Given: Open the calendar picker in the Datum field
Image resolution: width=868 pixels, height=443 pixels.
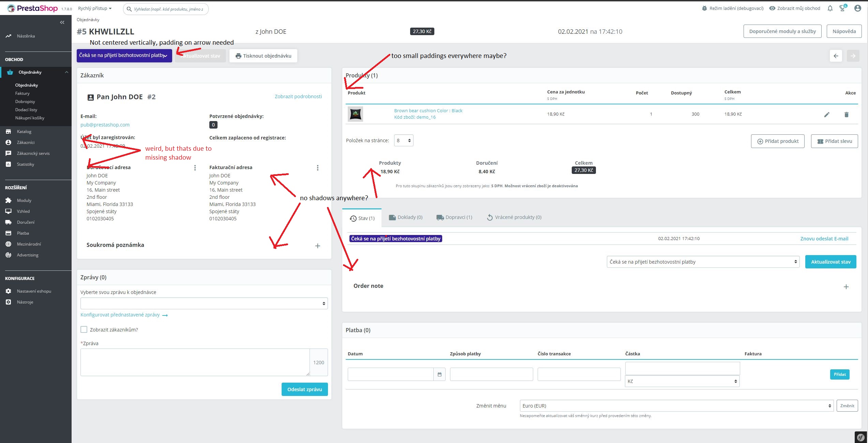Looking at the screenshot, I should pos(440,374).
